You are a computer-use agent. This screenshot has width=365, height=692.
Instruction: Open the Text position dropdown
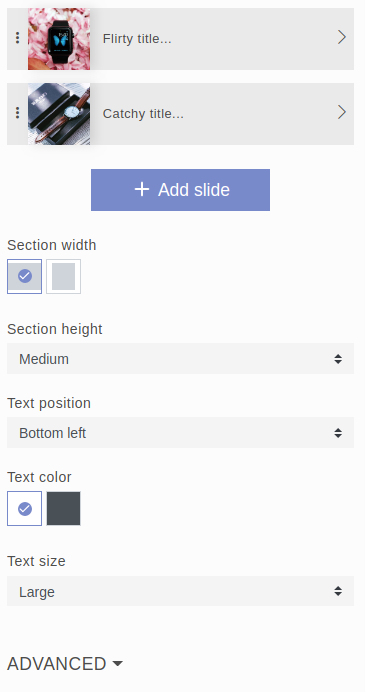click(181, 433)
